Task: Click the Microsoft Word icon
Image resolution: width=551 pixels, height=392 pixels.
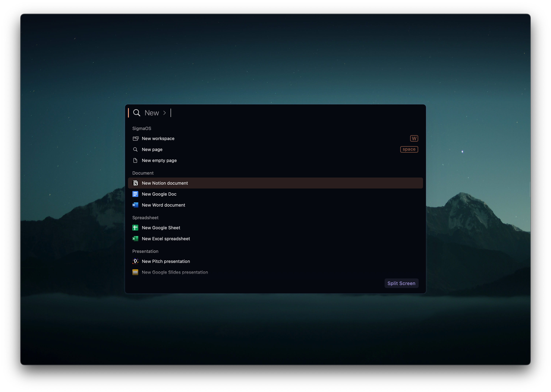Action: coord(135,205)
